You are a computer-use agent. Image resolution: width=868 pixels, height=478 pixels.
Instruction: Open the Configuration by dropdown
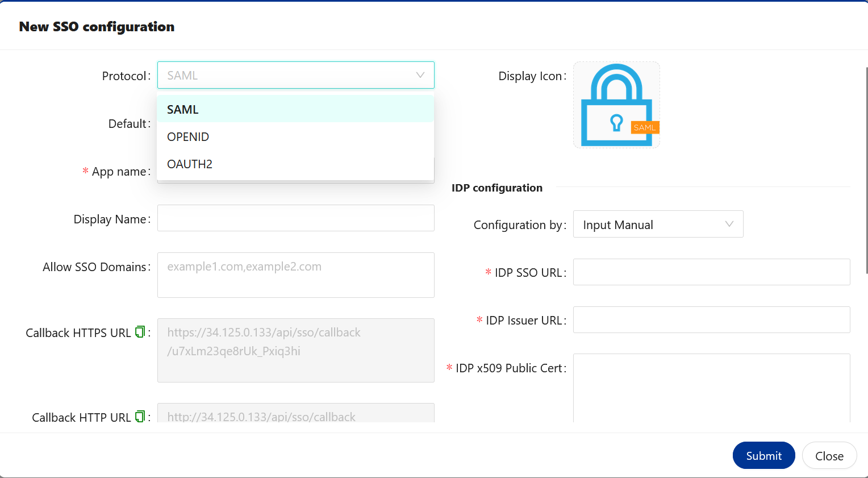tap(658, 224)
